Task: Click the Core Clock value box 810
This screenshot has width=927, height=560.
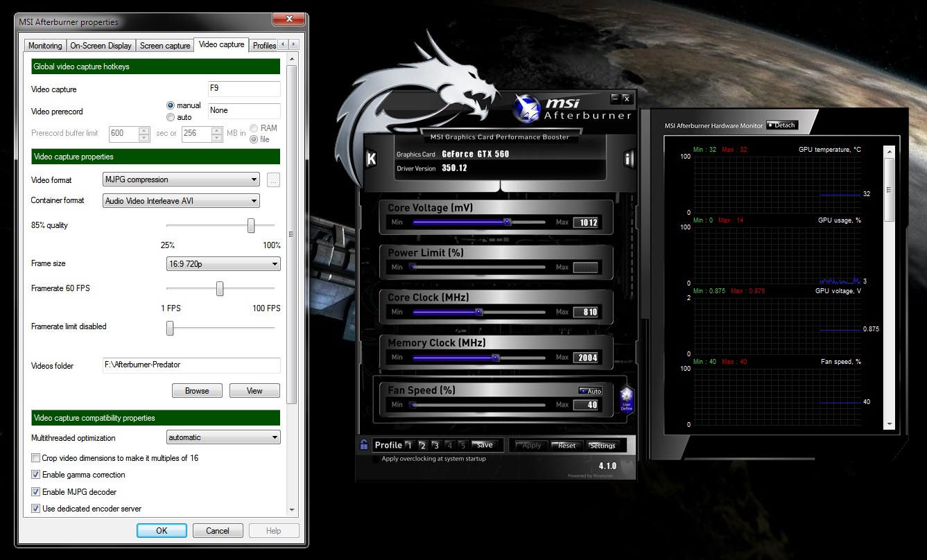Action: click(585, 312)
